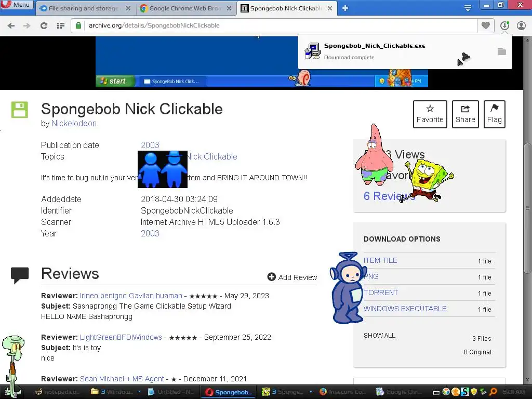
Task: Open the Speed Dial grid
Action: coord(61,25)
